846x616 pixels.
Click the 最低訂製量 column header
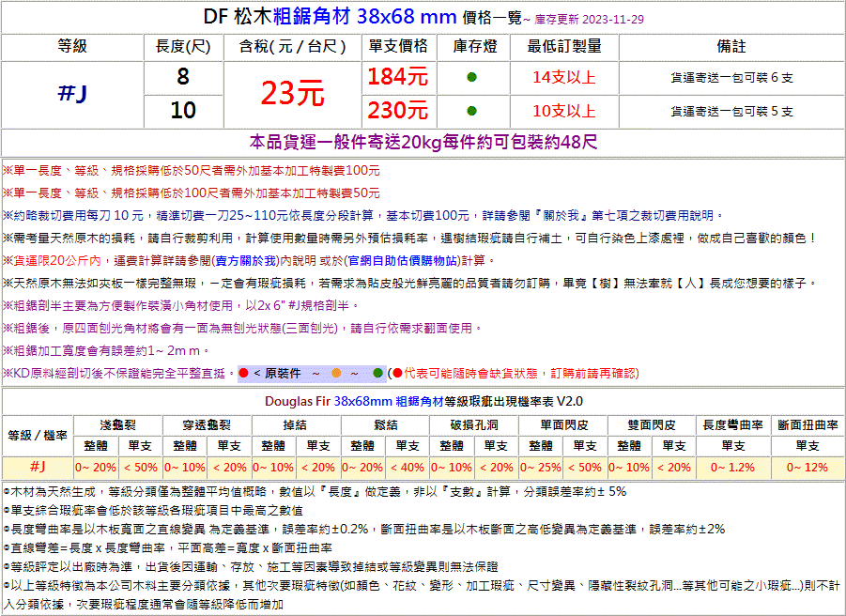click(564, 46)
